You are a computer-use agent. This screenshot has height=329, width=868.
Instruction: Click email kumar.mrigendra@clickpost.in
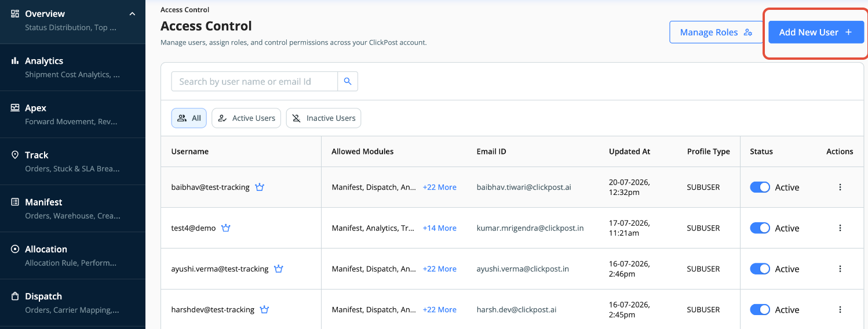click(530, 228)
